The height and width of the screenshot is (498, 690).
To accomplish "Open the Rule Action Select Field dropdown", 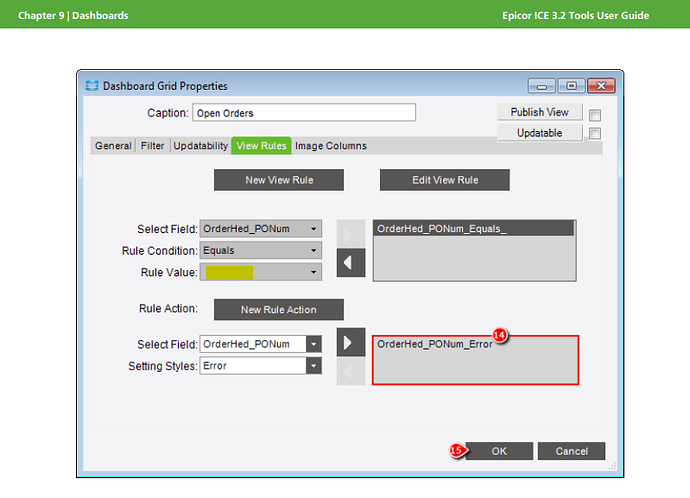I will point(314,344).
